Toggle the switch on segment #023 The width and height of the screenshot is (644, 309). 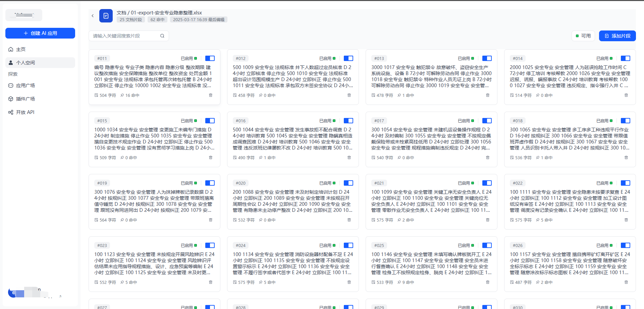(x=210, y=245)
